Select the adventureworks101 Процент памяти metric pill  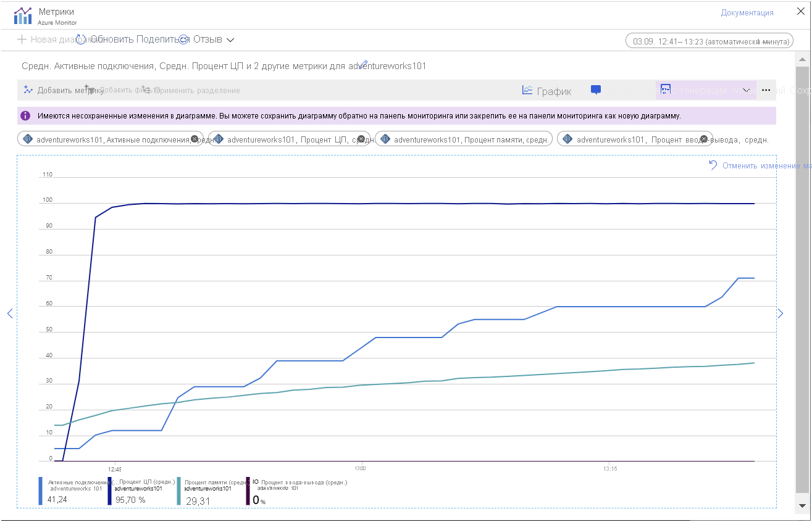(463, 139)
